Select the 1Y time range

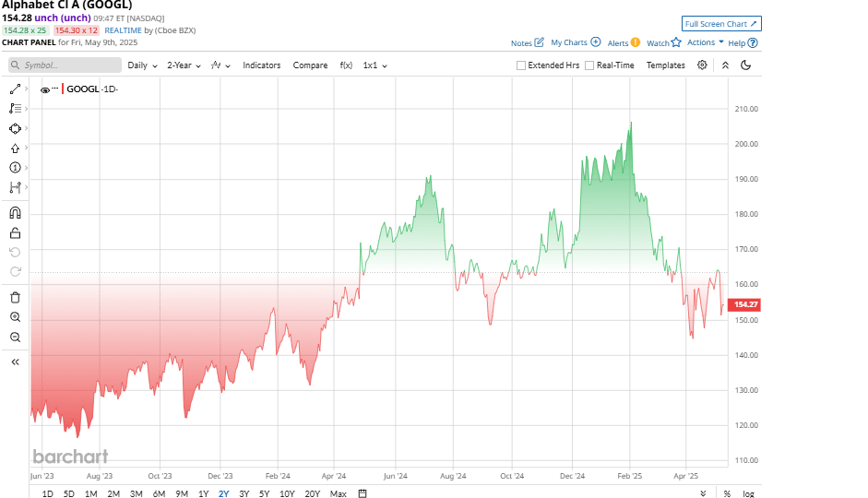click(203, 493)
